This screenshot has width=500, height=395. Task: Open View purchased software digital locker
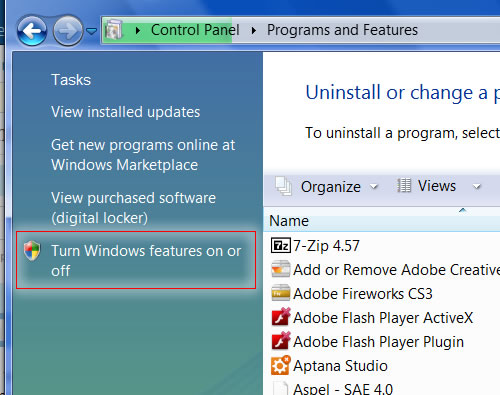[133, 208]
